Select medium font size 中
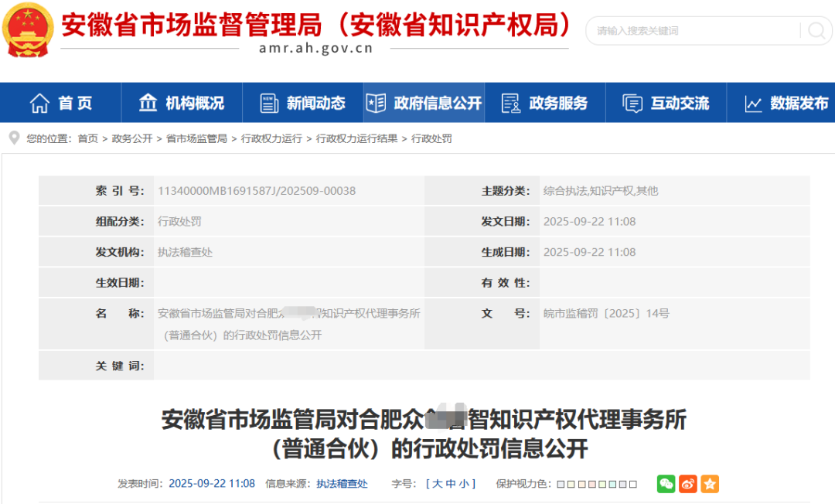The height and width of the screenshot is (504, 835). (451, 484)
